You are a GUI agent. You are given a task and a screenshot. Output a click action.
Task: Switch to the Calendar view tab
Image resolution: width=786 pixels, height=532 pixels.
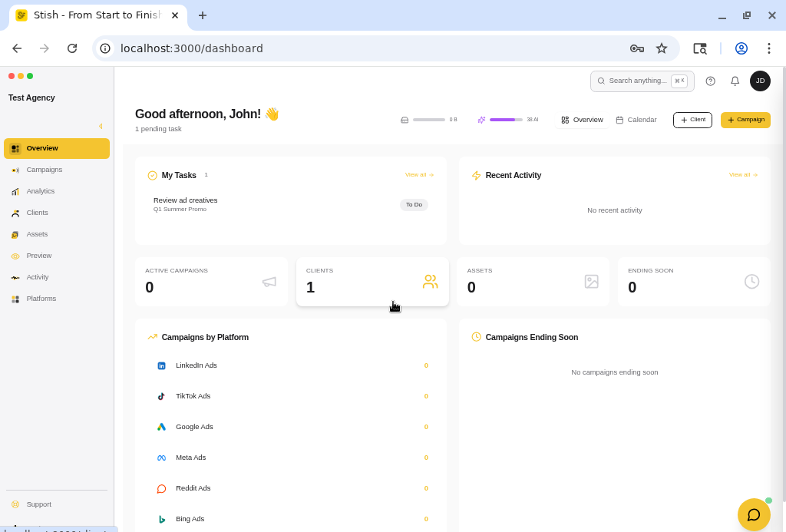click(x=636, y=121)
